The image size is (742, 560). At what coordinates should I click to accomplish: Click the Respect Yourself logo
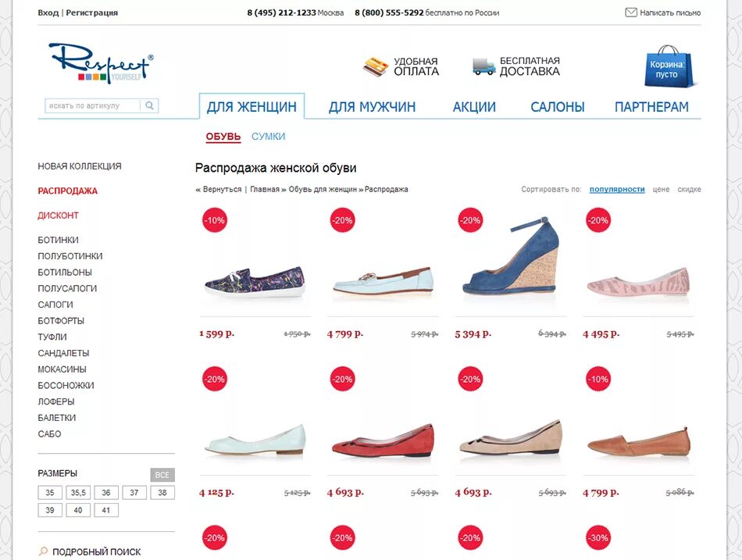click(101, 63)
